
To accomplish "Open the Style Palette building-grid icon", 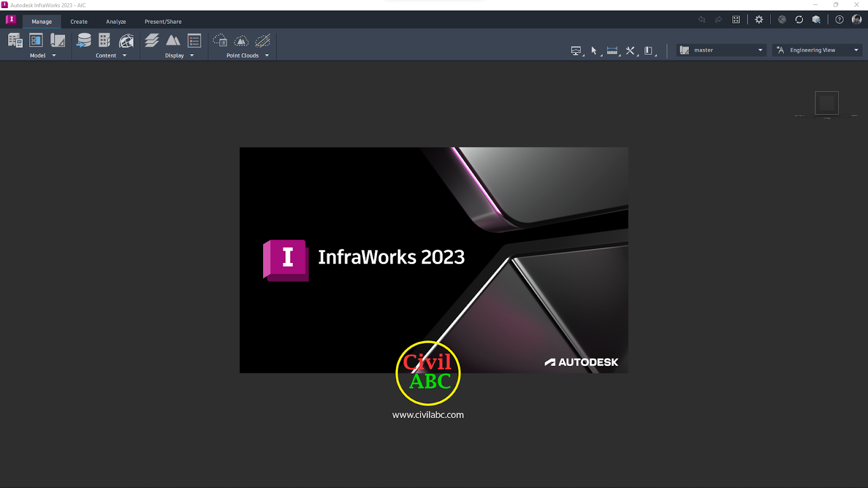I will [x=105, y=41].
